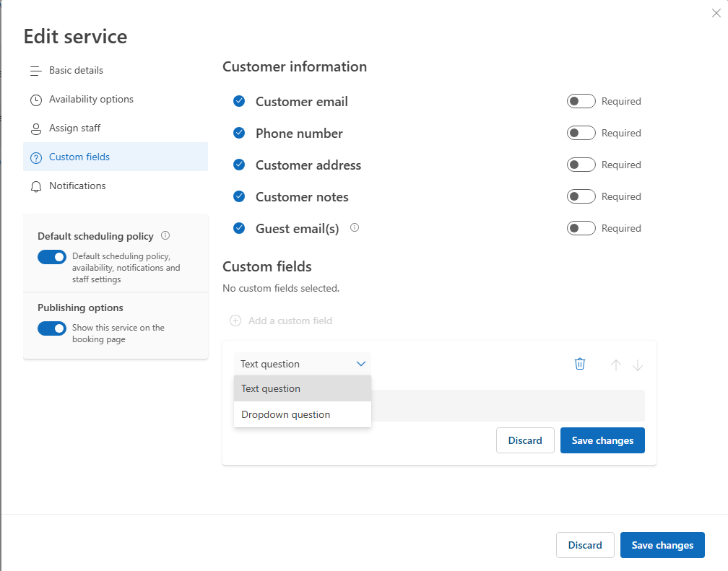728x571 pixels.
Task: Toggle Required for Guest email(s)
Action: (581, 228)
